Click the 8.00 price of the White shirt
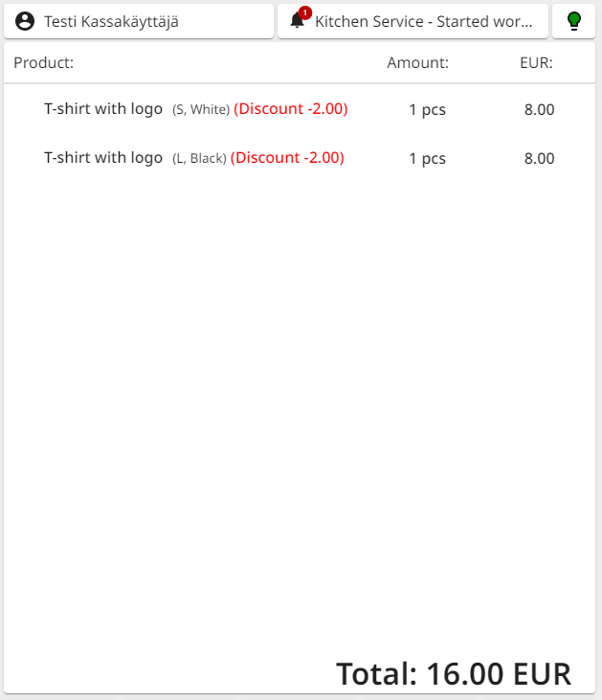The height and width of the screenshot is (700, 602). (539, 110)
